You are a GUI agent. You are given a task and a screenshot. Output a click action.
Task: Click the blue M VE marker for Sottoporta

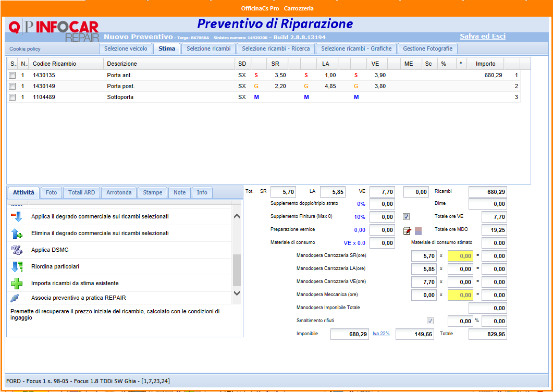(x=356, y=97)
